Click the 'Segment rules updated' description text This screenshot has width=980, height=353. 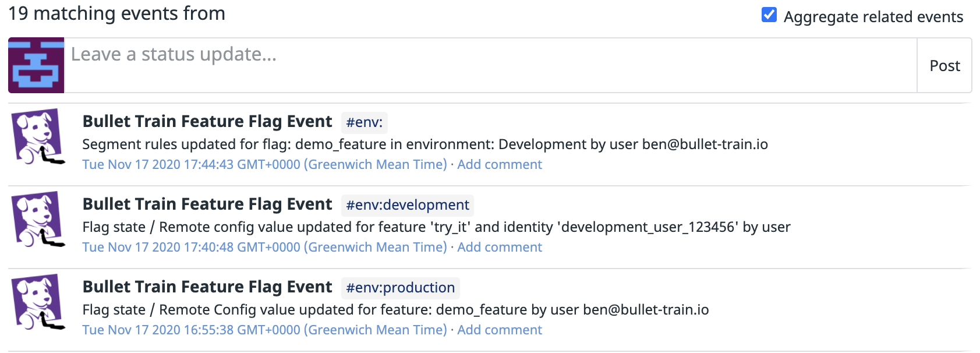click(x=424, y=144)
